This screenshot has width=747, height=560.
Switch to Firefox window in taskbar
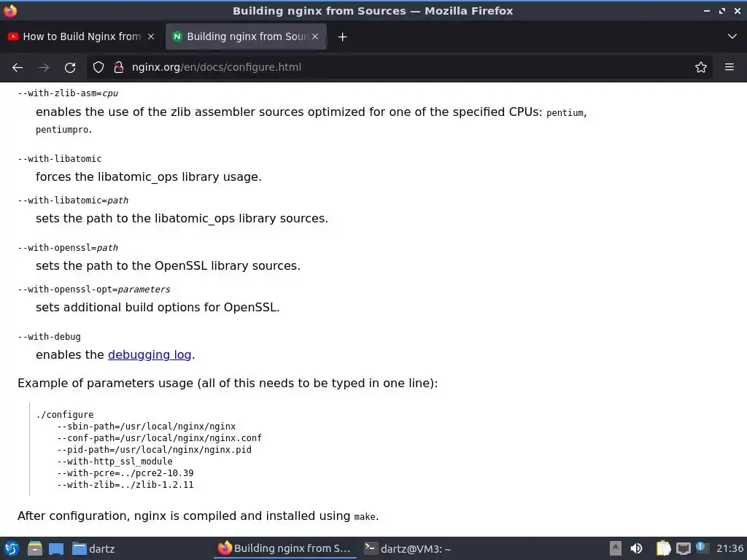click(x=285, y=548)
